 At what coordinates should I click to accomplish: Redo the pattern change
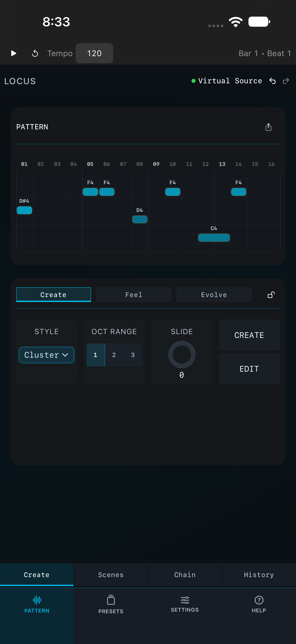click(x=286, y=81)
